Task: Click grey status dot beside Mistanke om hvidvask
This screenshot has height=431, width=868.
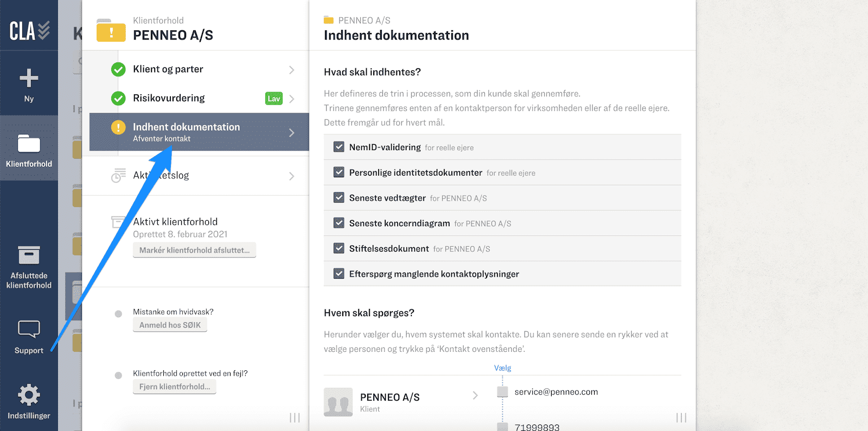Action: click(x=118, y=314)
